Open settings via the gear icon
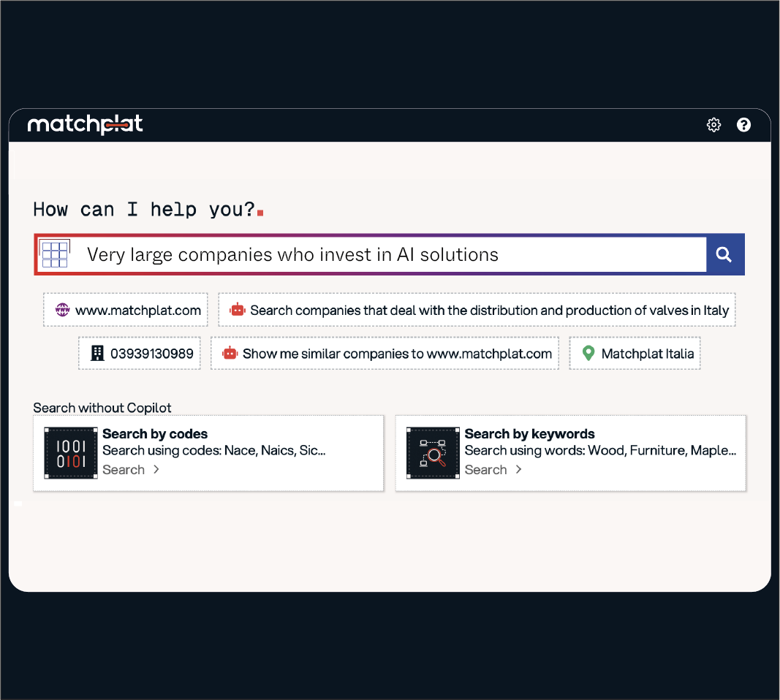The width and height of the screenshot is (780, 700). [x=713, y=125]
